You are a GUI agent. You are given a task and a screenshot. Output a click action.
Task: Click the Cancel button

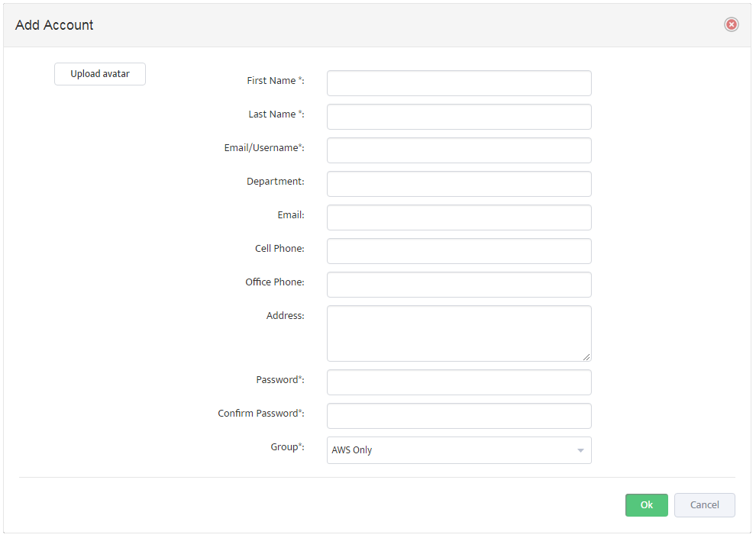[x=704, y=504]
